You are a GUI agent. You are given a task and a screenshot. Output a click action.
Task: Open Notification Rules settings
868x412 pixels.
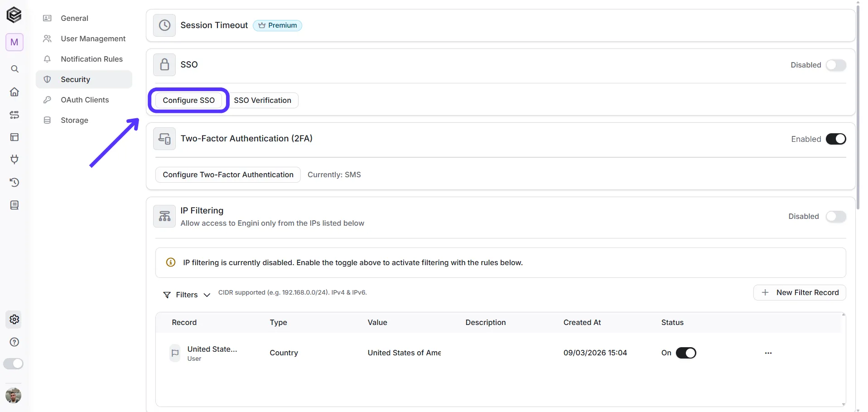point(84,59)
